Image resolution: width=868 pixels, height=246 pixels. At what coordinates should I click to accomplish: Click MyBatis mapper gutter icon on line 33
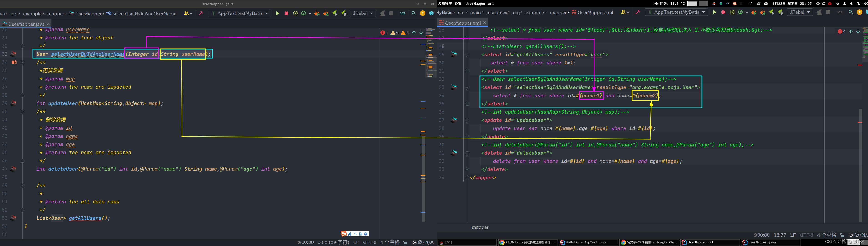[13, 54]
